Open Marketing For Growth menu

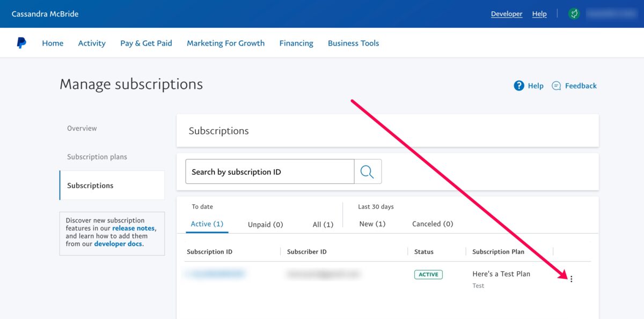[225, 43]
